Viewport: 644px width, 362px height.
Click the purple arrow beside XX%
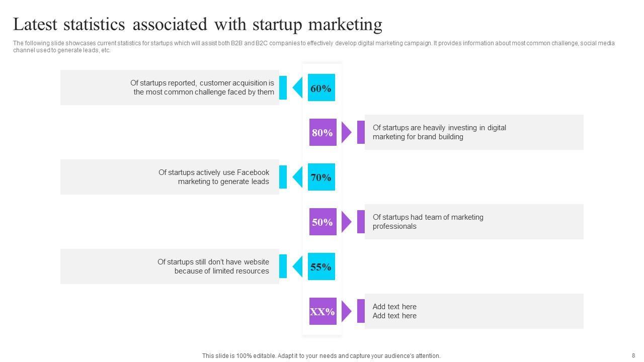pos(346,311)
